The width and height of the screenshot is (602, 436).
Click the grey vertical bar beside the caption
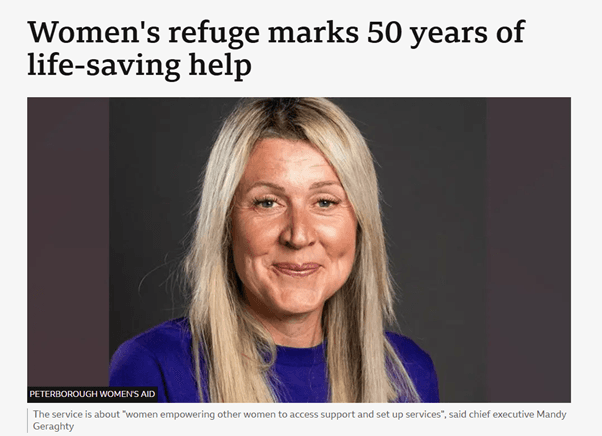click(28, 420)
